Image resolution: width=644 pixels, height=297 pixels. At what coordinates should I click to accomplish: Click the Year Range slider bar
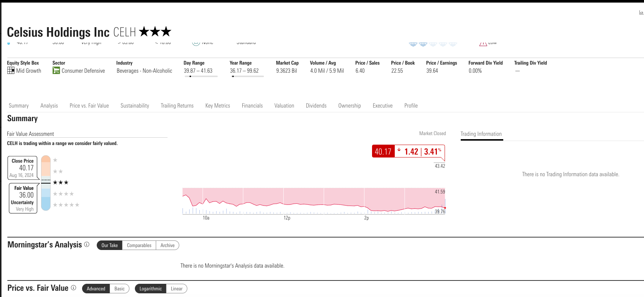coord(247,76)
